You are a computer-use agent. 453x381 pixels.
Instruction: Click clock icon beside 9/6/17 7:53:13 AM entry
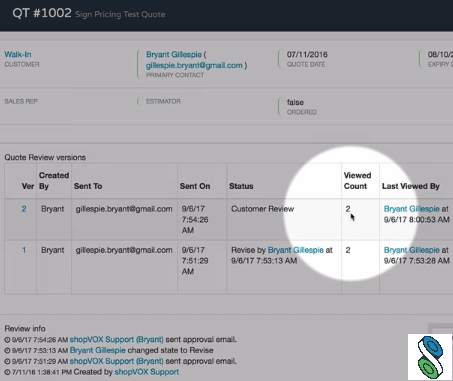coord(7,350)
